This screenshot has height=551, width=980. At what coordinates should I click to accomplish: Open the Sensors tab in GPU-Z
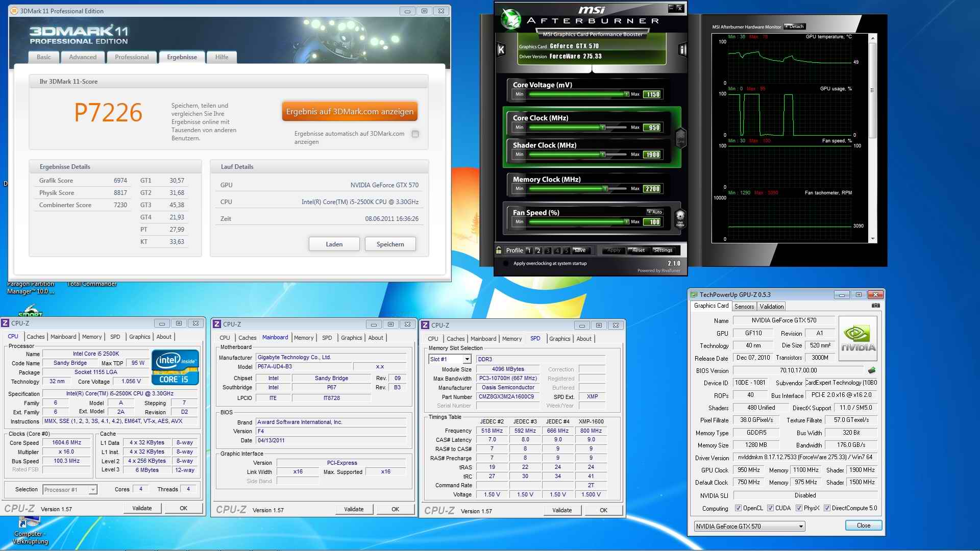pos(744,307)
